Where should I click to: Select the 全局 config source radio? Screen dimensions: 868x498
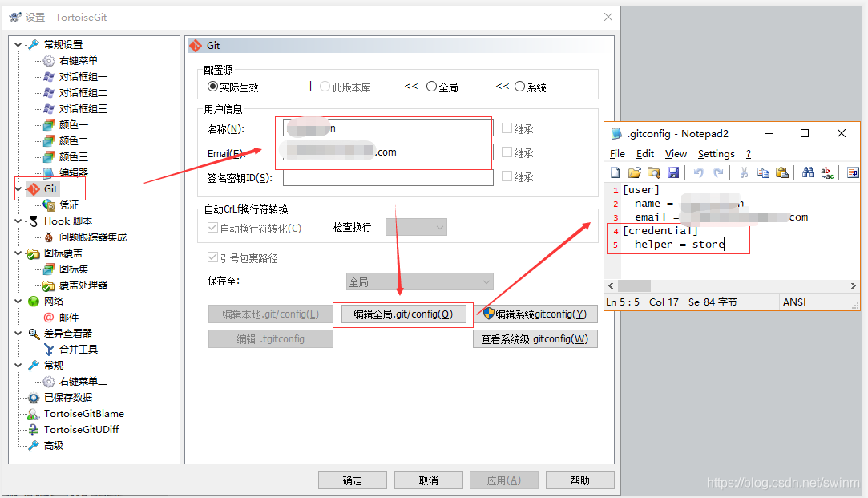click(x=431, y=87)
